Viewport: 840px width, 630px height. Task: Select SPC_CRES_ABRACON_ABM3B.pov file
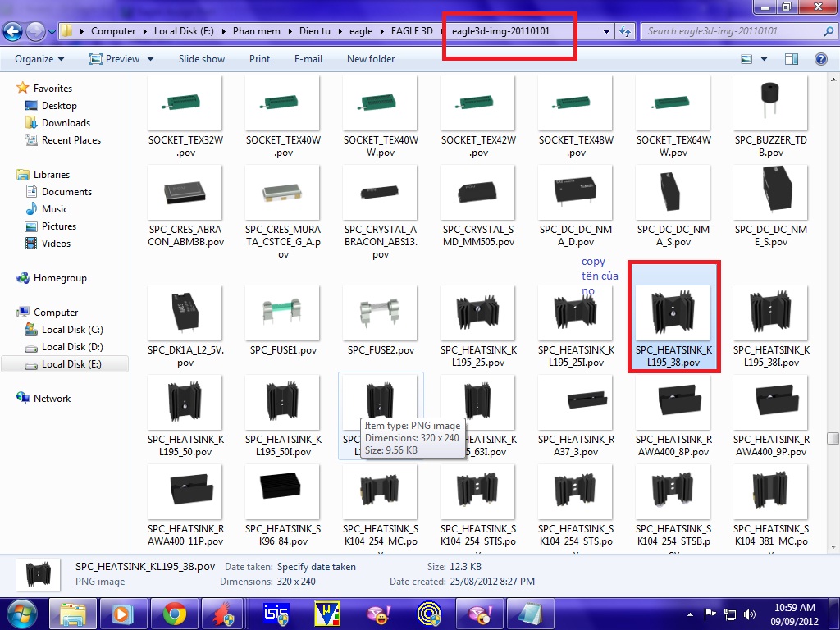coord(185,206)
